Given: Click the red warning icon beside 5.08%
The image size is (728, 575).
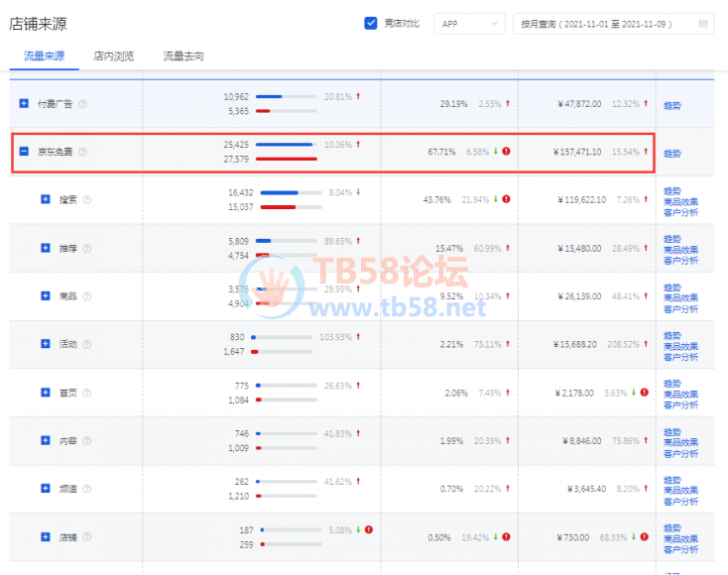Looking at the screenshot, I should [369, 529].
